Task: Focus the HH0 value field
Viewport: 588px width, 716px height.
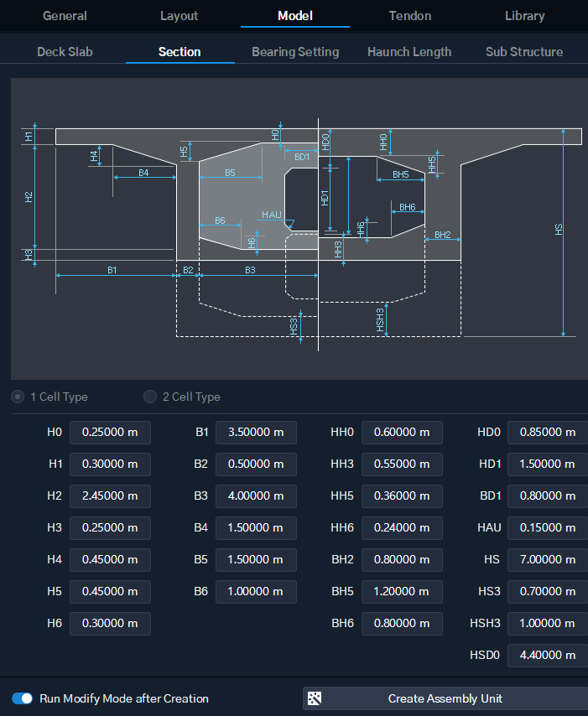Action: pos(402,433)
